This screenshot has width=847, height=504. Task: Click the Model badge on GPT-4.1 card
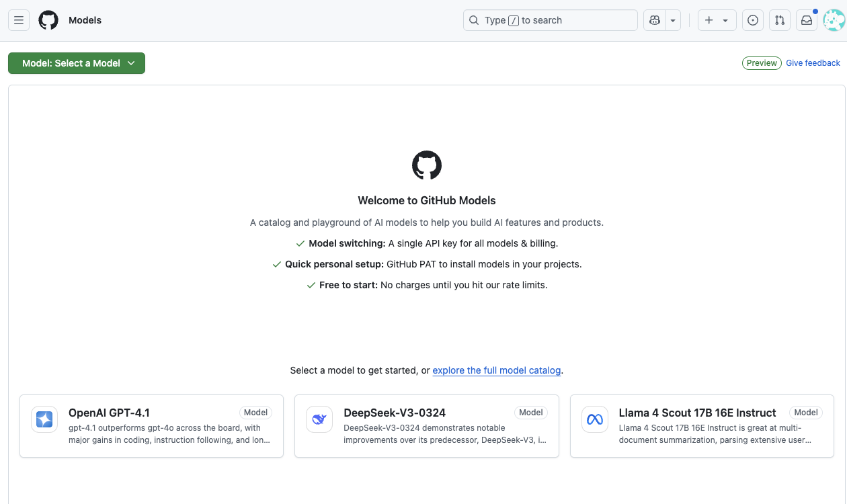255,413
